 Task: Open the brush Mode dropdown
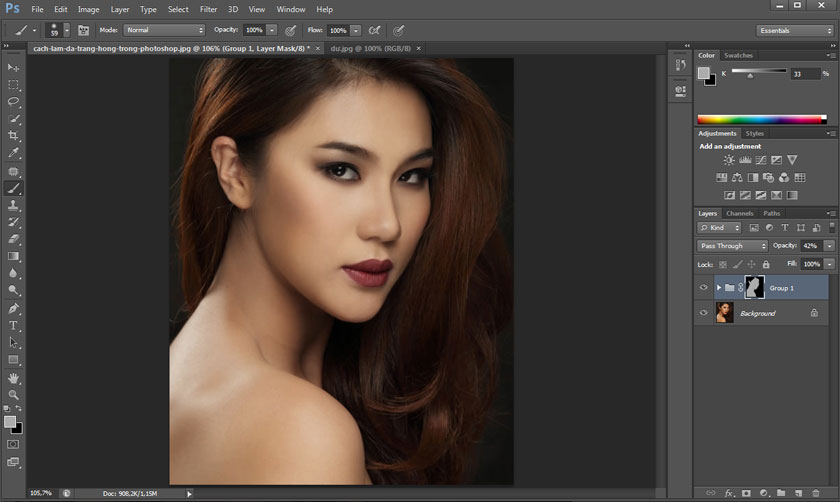tap(164, 30)
